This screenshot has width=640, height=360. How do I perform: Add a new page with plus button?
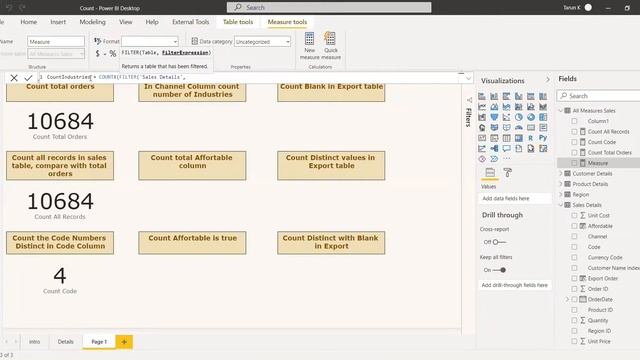pyautogui.click(x=124, y=342)
